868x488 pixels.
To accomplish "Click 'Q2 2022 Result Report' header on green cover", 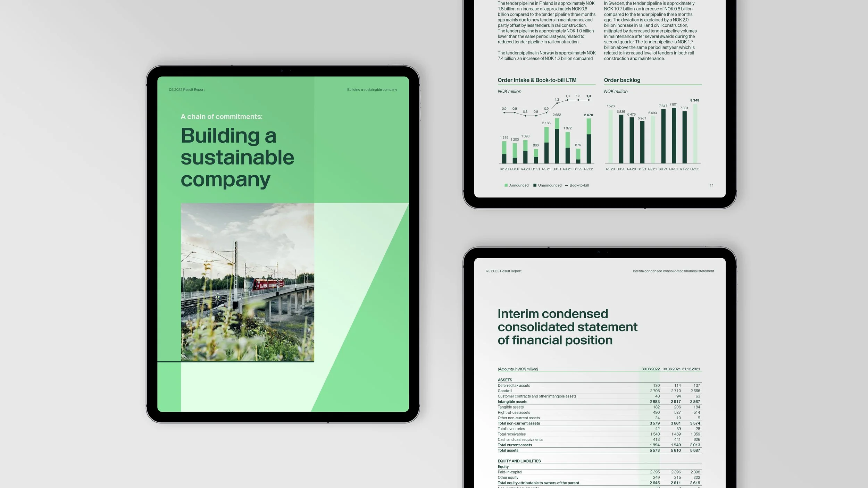I will [186, 90].
